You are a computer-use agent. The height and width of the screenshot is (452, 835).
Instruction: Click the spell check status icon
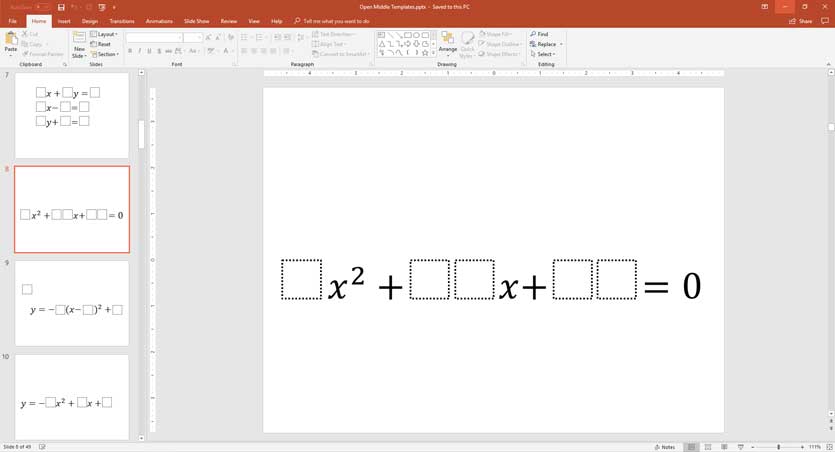point(42,447)
